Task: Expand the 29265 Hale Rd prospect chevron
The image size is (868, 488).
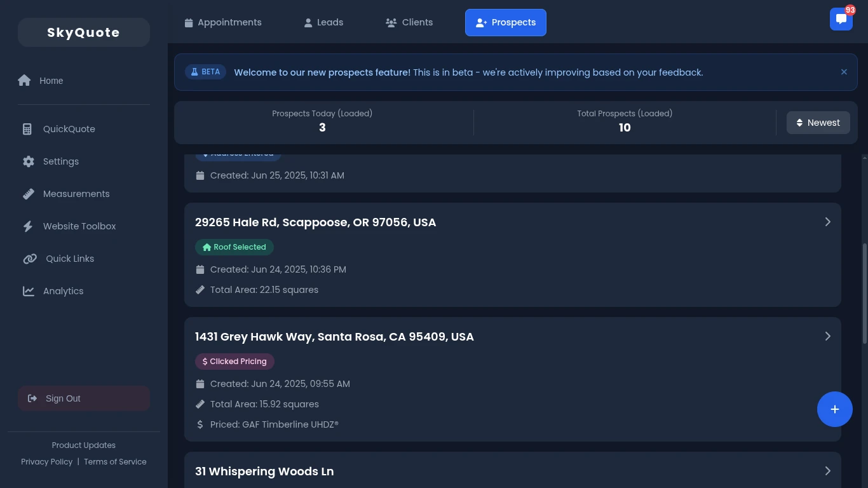Action: (x=827, y=222)
